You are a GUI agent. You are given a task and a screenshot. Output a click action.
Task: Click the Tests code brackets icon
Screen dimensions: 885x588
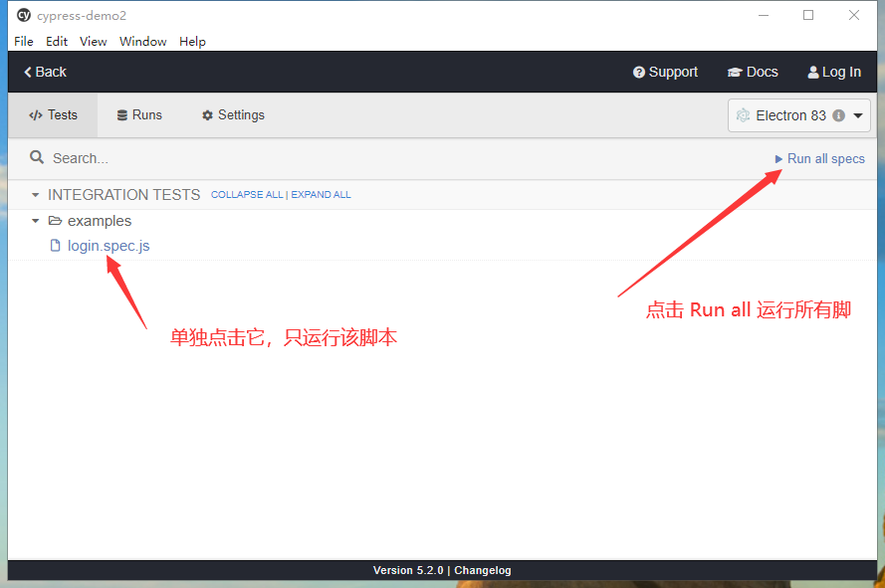tap(36, 115)
